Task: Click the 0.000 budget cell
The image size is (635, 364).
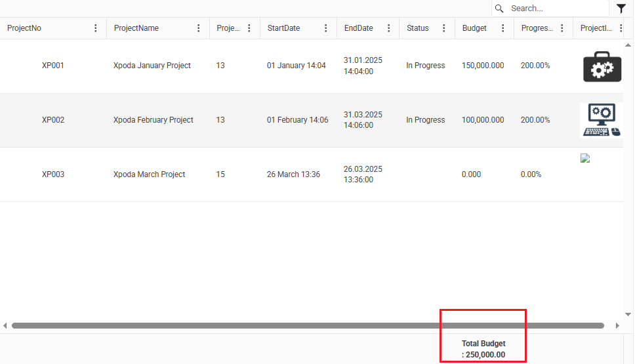Action: 471,174
